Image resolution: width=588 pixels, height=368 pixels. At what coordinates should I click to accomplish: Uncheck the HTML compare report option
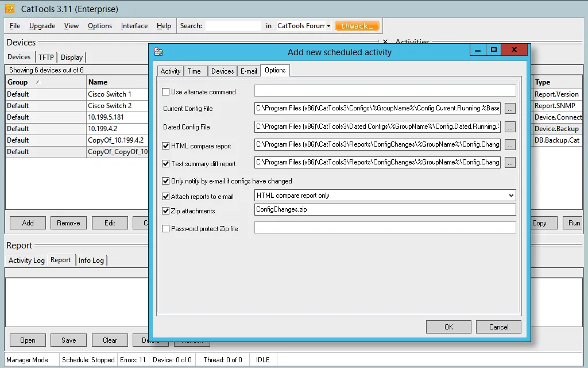166,146
